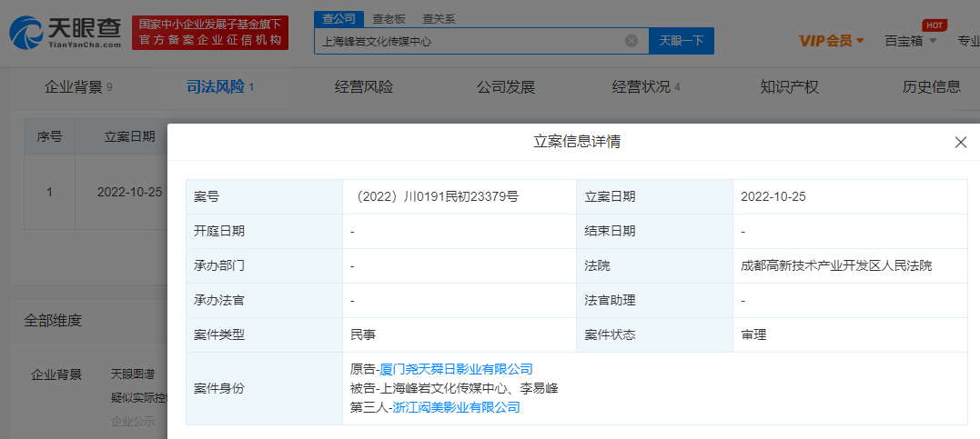Open 天眼图谱 in 企业背景 list
The height and width of the screenshot is (439, 980).
pyautogui.click(x=133, y=374)
